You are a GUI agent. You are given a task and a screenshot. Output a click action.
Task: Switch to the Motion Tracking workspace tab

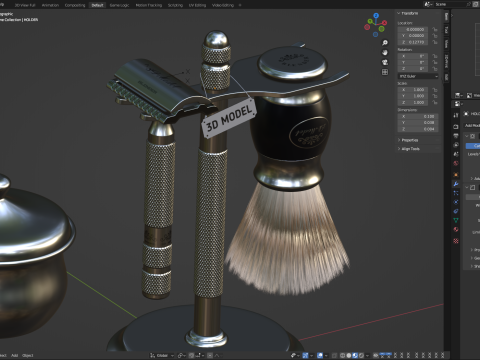(149, 5)
